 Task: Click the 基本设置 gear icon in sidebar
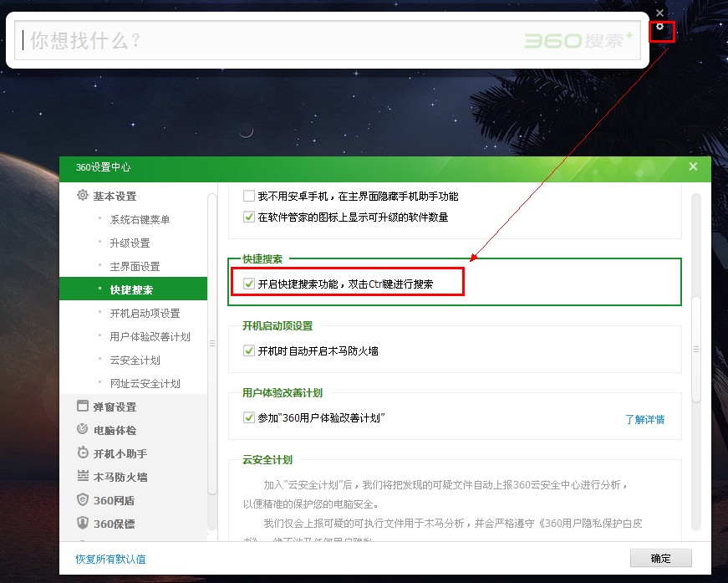click(x=81, y=194)
